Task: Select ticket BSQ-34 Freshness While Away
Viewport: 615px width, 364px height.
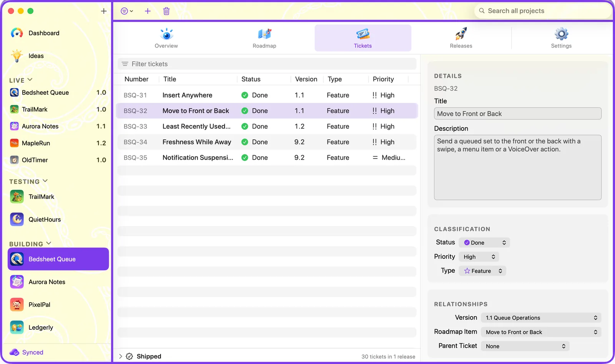Action: tap(267, 142)
